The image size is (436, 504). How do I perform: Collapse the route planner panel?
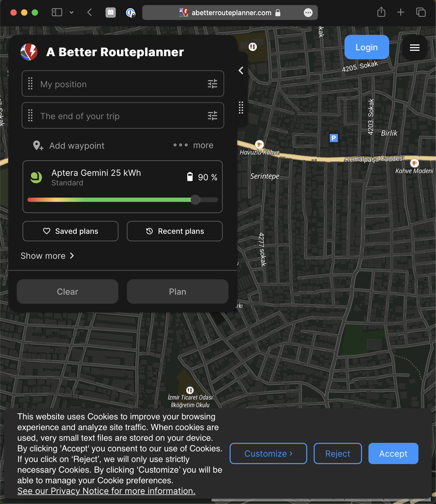click(x=241, y=70)
